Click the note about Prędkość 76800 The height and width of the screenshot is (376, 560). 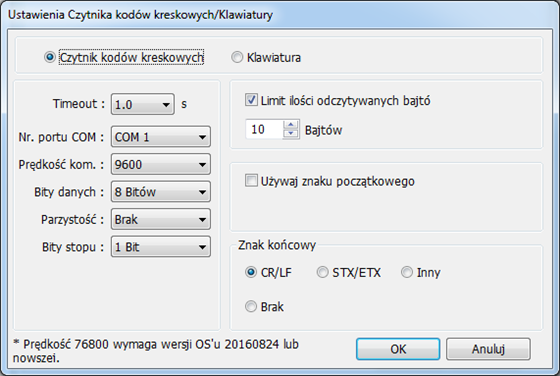156,351
